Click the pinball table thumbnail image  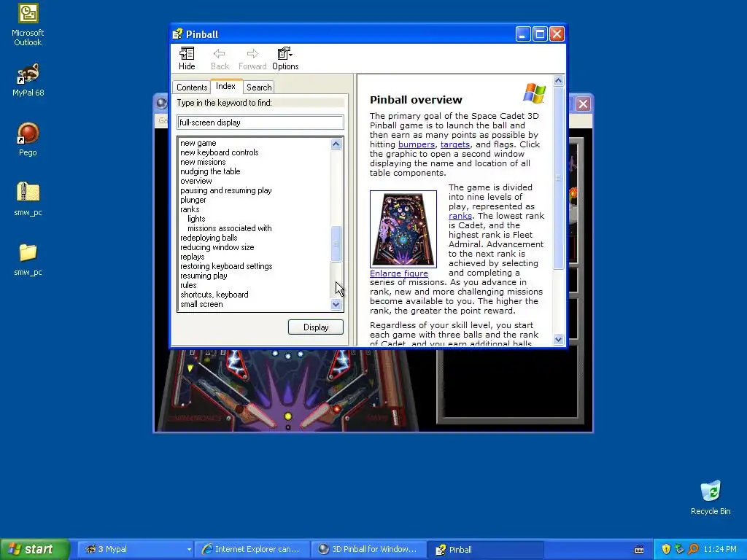click(403, 229)
